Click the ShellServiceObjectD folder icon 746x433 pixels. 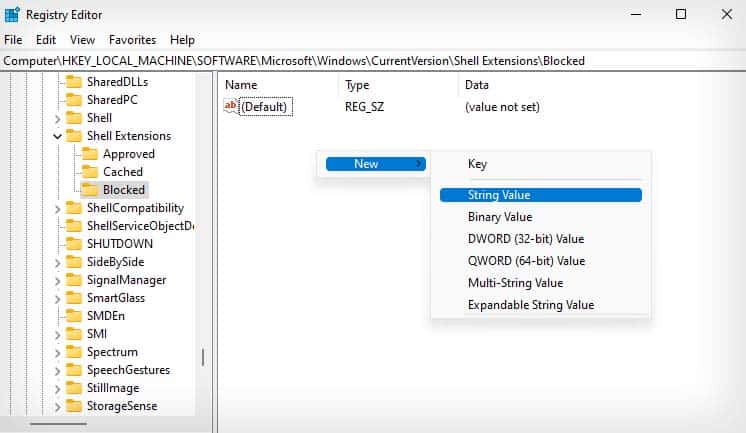click(74, 226)
